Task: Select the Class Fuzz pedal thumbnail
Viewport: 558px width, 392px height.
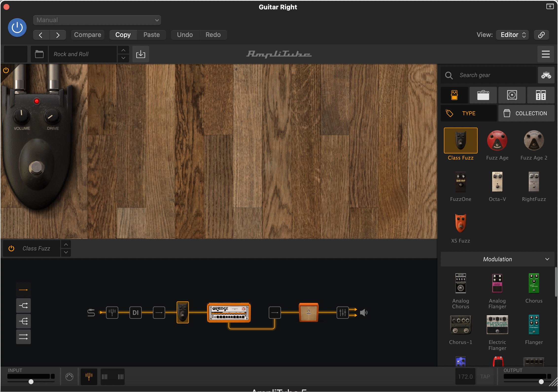Action: pyautogui.click(x=461, y=141)
